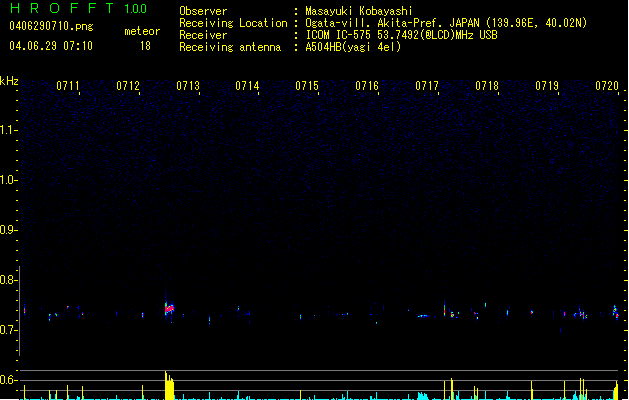The width and height of the screenshot is (629, 400).
Task: Click the meteor count 18
Action: click(x=145, y=46)
